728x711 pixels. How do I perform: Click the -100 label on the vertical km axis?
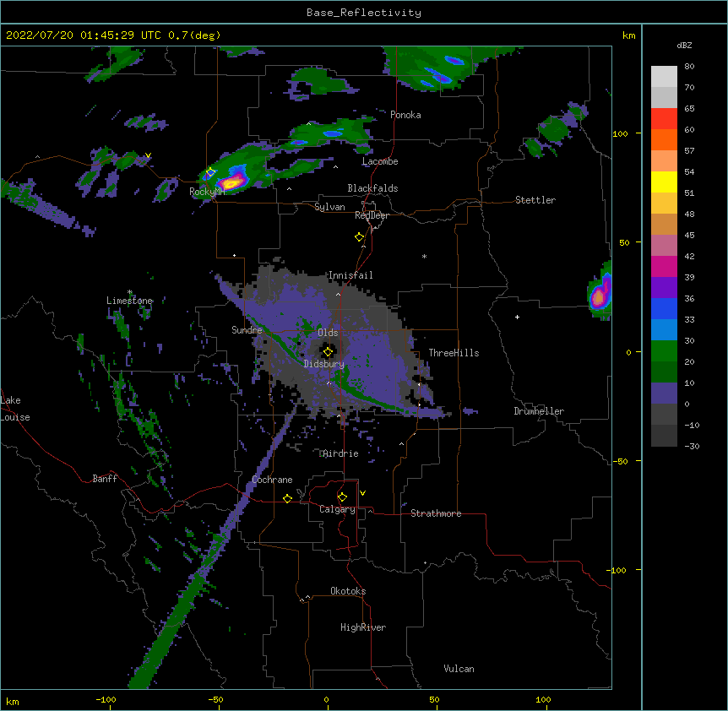point(617,570)
